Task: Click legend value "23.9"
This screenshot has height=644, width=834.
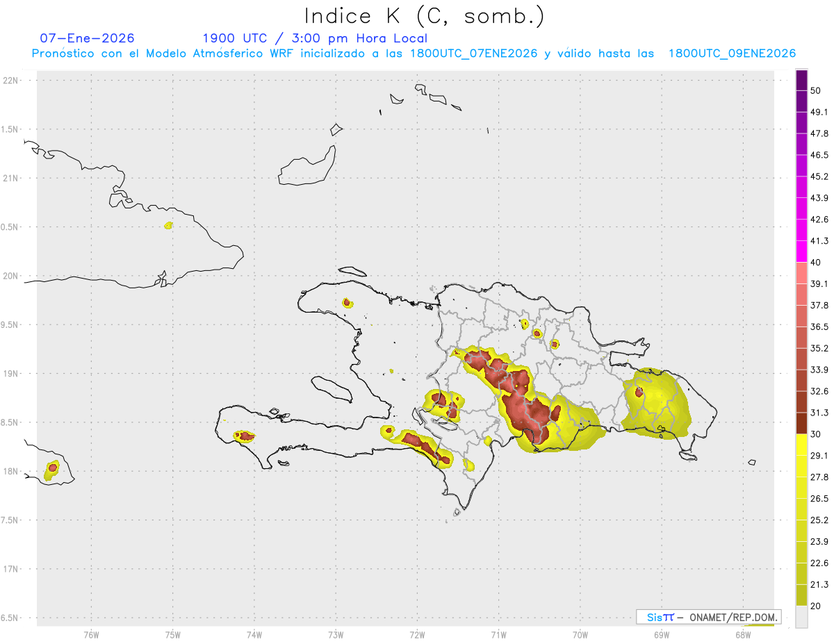Action: (819, 542)
